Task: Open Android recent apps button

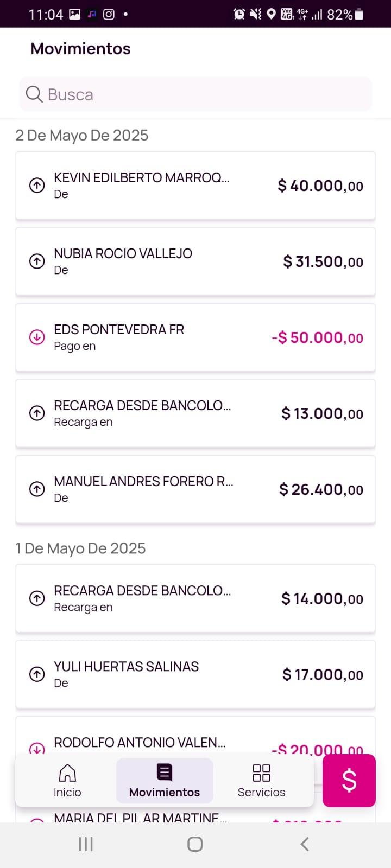Action: 86,844
